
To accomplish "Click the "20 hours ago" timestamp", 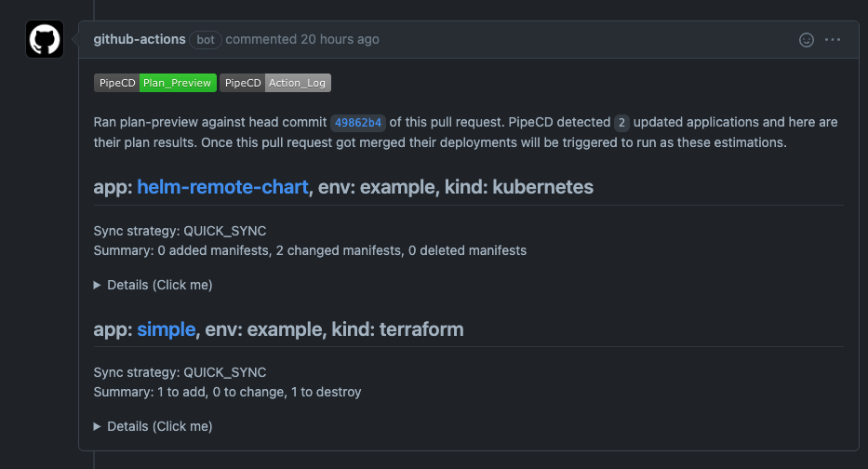I will pos(340,40).
